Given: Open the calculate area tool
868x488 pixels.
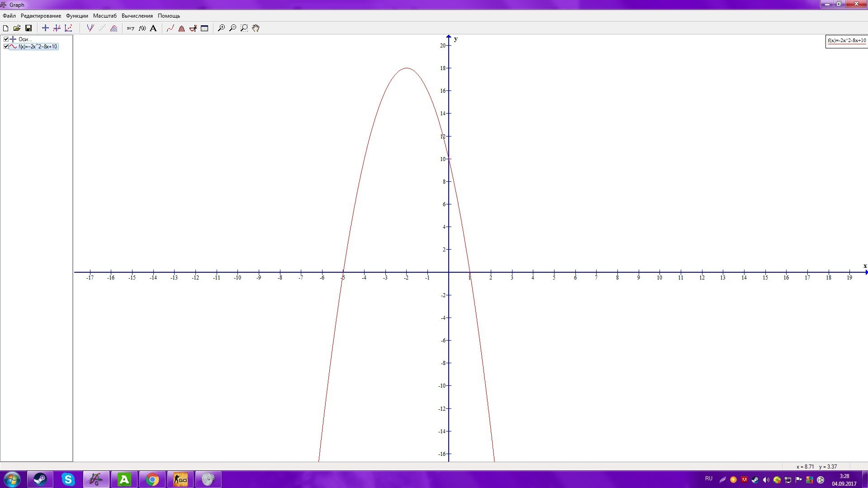Looking at the screenshot, I should (x=181, y=28).
